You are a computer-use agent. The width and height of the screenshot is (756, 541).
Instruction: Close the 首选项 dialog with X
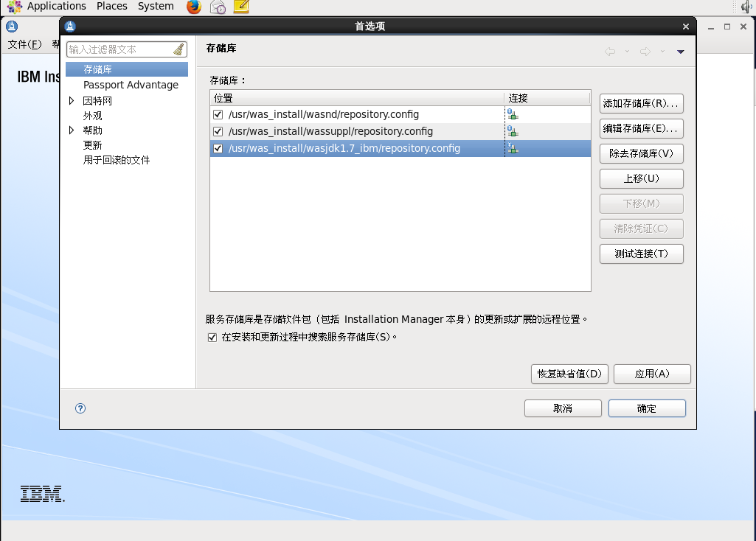click(x=686, y=27)
